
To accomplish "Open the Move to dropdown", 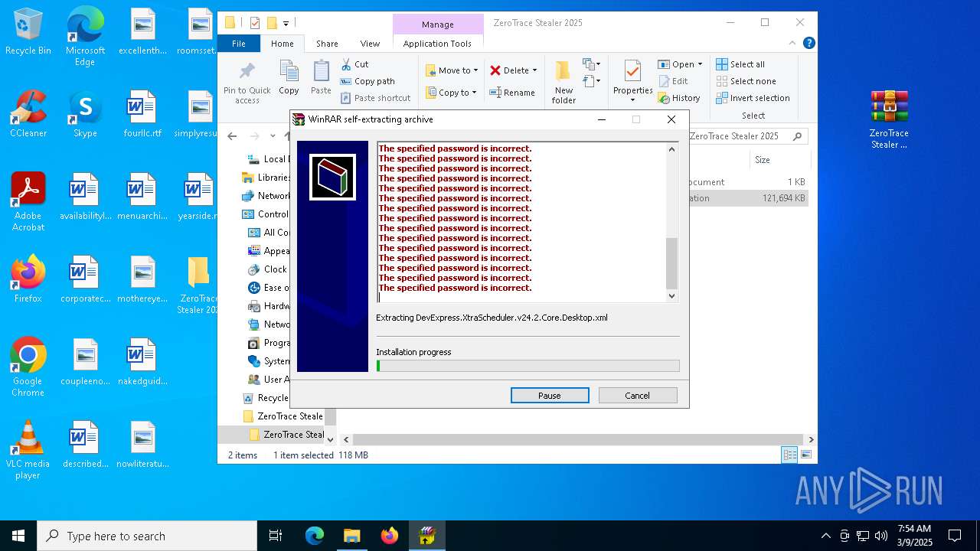I will (x=452, y=70).
